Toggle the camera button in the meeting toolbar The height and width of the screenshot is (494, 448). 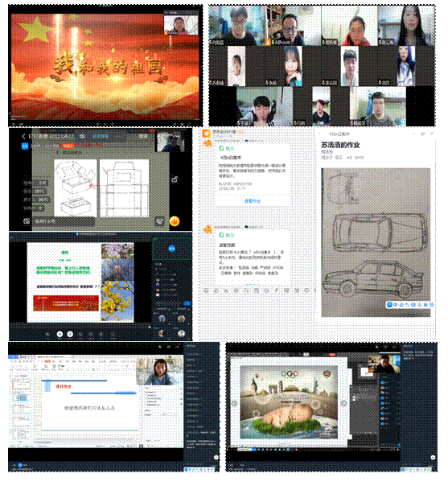(x=70, y=334)
